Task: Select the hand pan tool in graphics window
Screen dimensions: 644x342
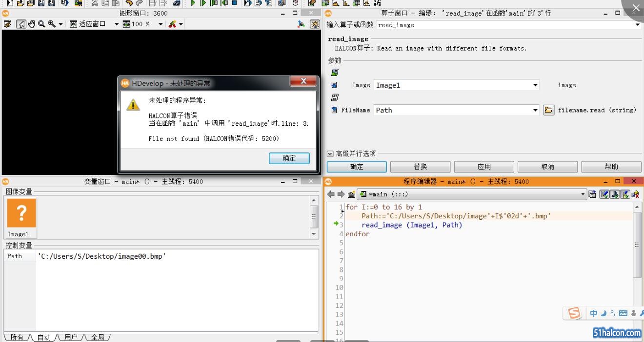Action: click(x=32, y=24)
